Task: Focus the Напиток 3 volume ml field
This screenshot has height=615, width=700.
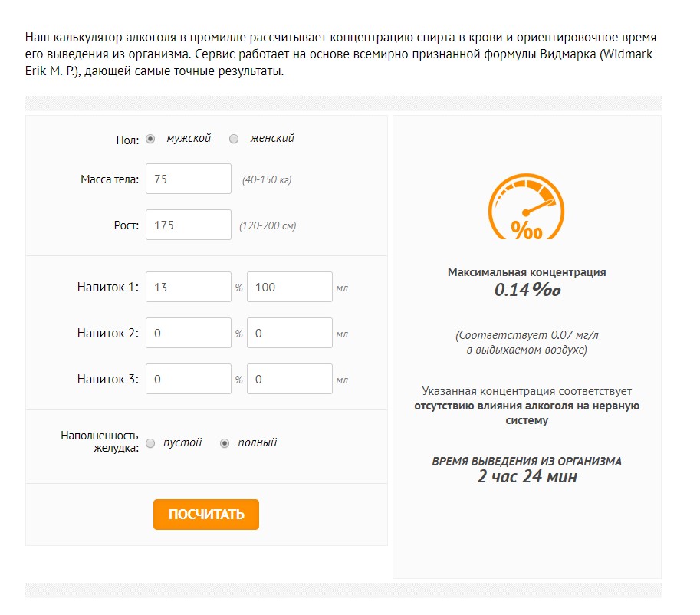Action: coord(290,379)
